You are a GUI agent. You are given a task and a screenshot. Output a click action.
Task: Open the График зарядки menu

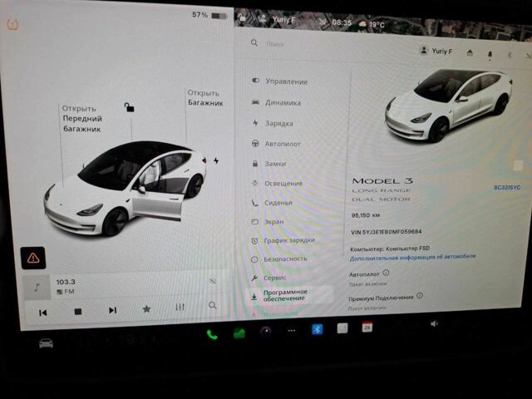pos(283,240)
